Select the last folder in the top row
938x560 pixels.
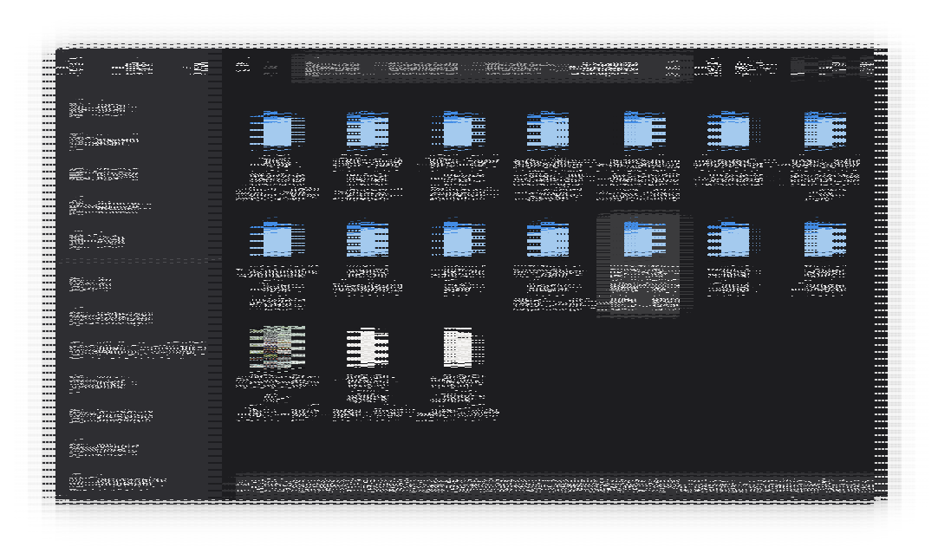coord(824,131)
